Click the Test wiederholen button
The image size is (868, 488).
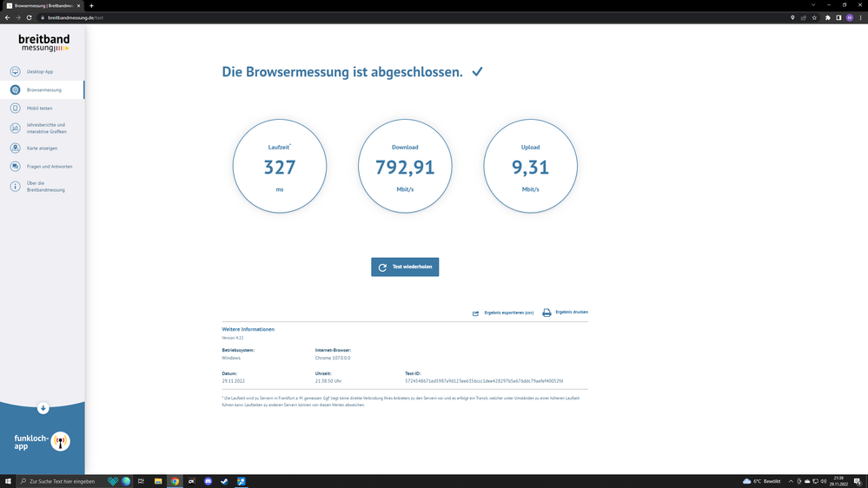[x=405, y=267]
